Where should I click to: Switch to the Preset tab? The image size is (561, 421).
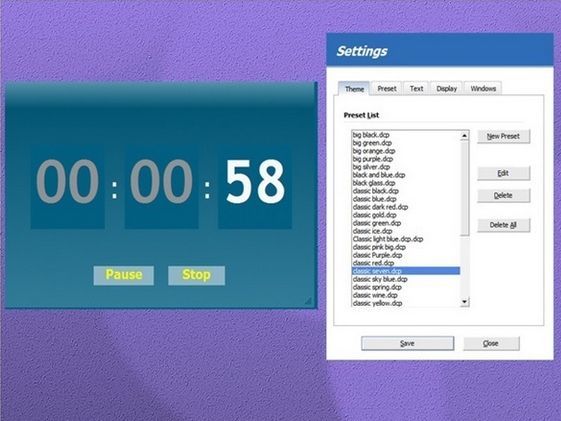click(387, 88)
